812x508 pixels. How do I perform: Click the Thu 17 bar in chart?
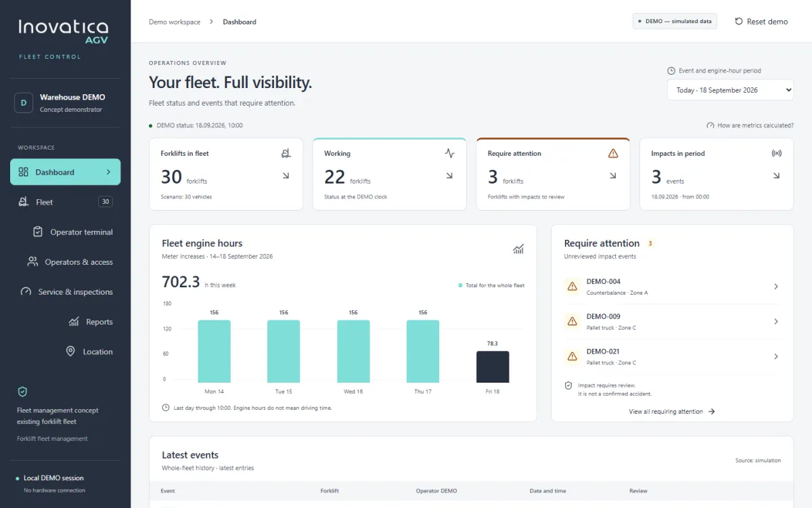pos(423,352)
